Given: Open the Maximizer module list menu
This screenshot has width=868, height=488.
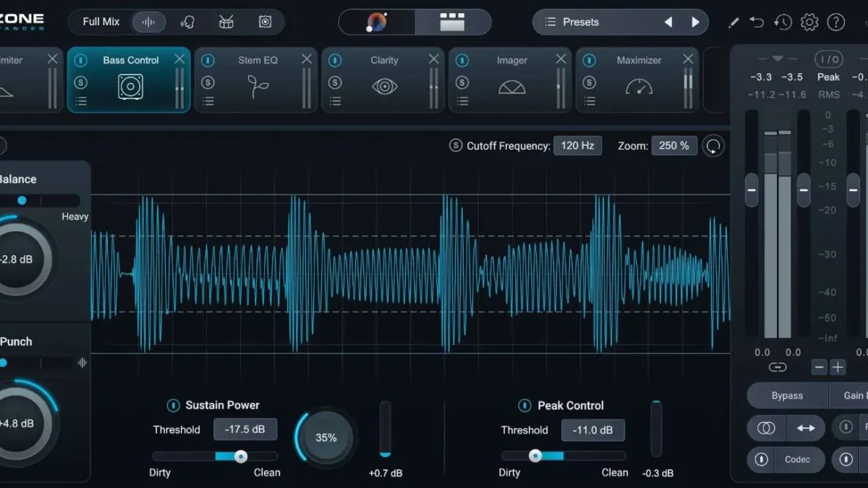Looking at the screenshot, I should coord(590,101).
